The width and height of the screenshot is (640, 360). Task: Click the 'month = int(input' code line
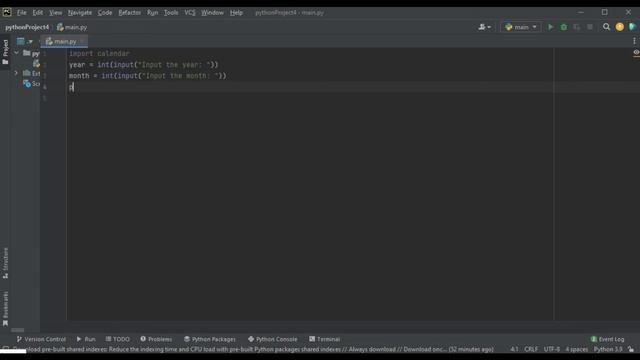(147, 76)
